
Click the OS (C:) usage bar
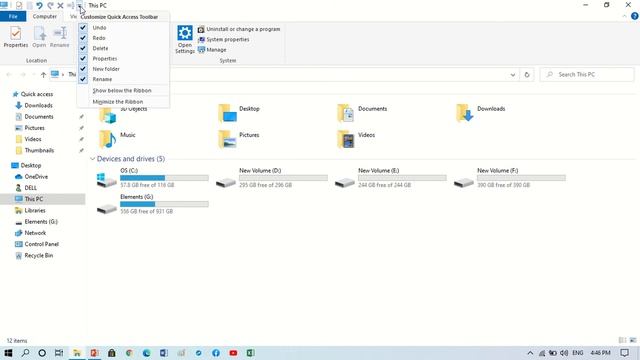tap(164, 178)
